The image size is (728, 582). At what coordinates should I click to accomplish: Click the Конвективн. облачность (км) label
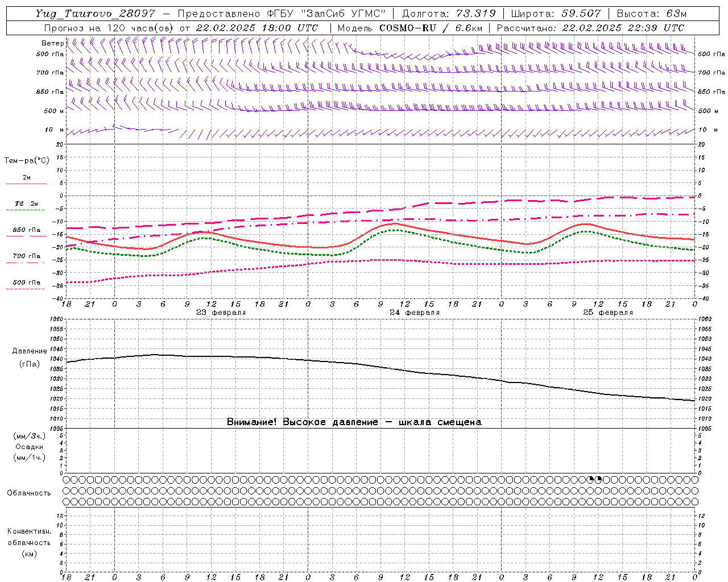coord(29,542)
